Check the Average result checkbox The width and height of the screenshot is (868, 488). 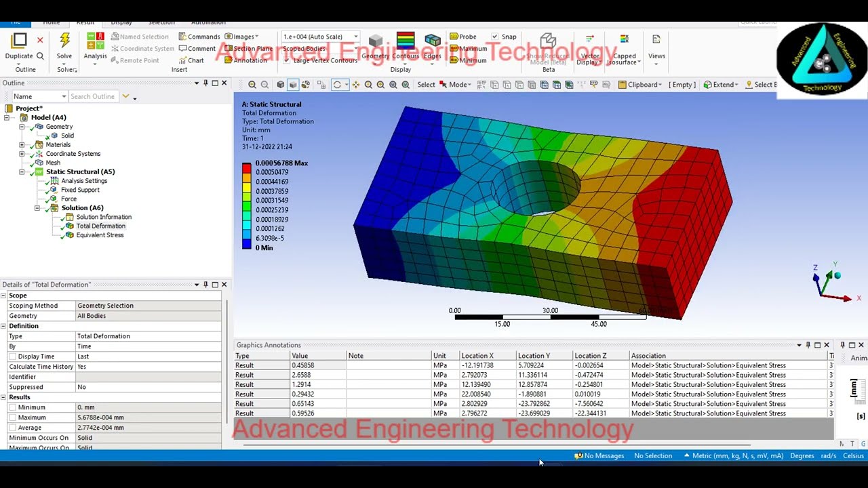pos(12,428)
